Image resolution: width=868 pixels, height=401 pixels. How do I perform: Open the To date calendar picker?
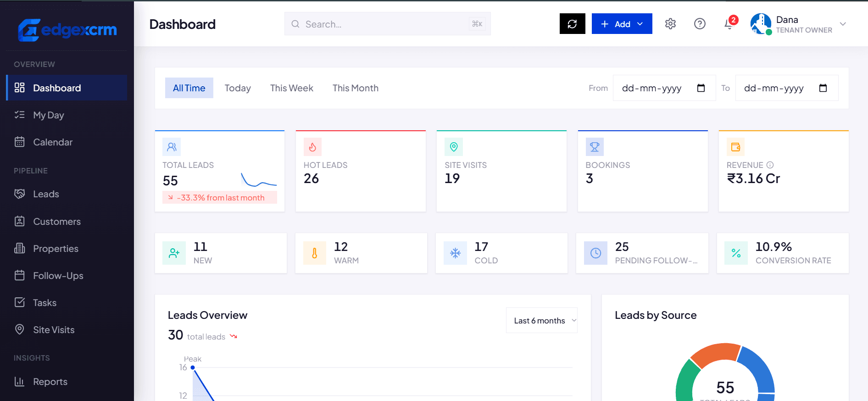tap(823, 88)
